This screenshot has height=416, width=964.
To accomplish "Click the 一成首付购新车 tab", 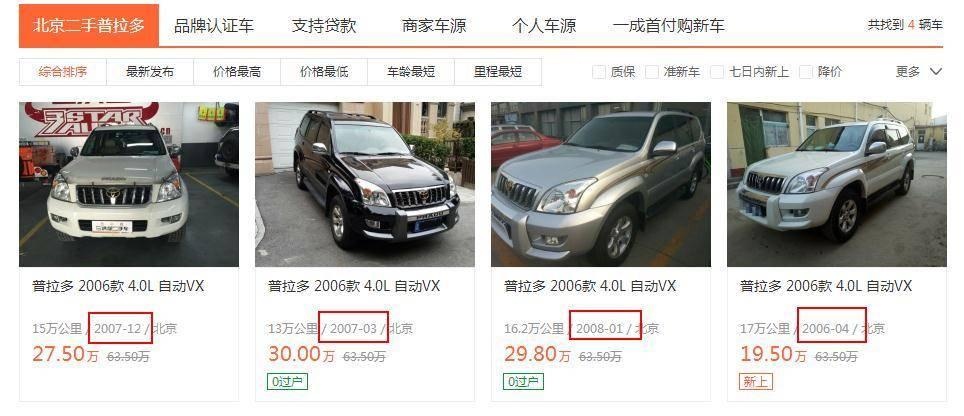I will [x=668, y=26].
